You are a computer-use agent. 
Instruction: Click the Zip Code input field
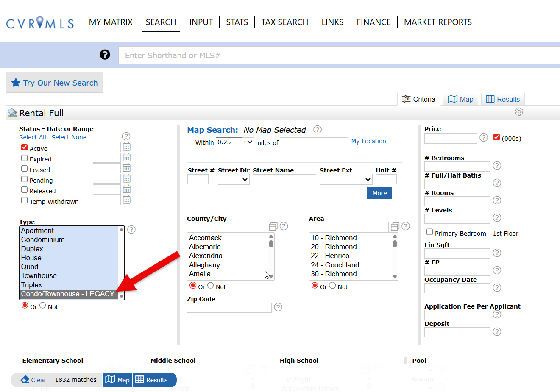(229, 308)
